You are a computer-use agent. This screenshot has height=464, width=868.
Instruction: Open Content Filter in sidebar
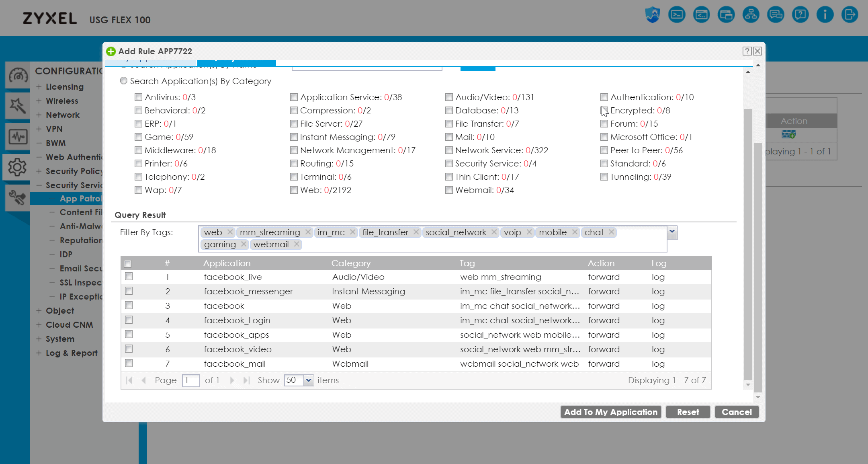tap(80, 212)
